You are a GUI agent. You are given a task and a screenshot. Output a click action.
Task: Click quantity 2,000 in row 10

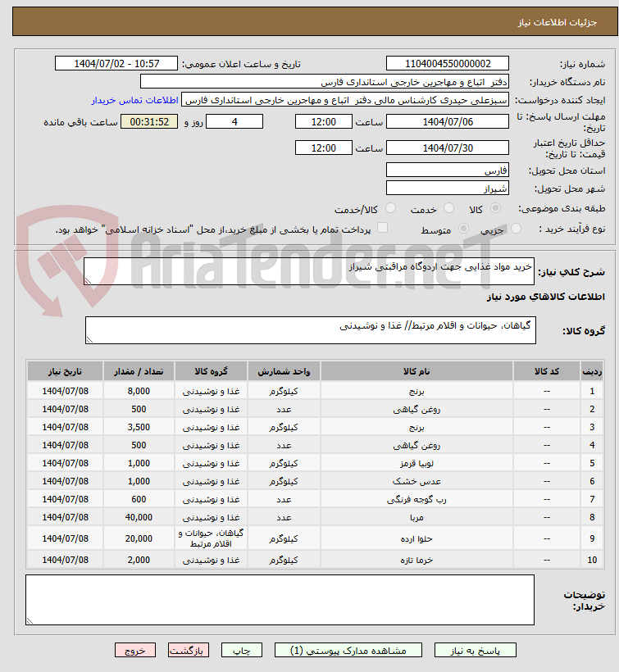pyautogui.click(x=139, y=560)
